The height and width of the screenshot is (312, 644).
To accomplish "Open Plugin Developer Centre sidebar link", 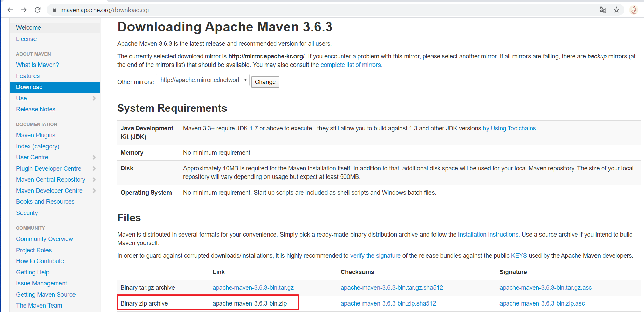I will tap(49, 169).
